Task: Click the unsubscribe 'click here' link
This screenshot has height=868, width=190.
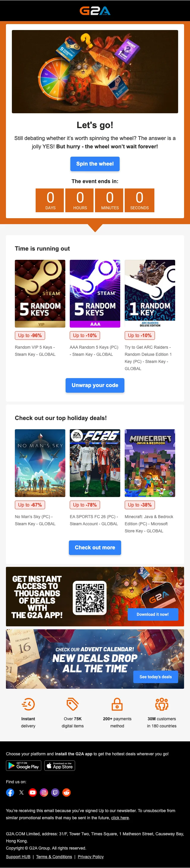Action: point(120,818)
